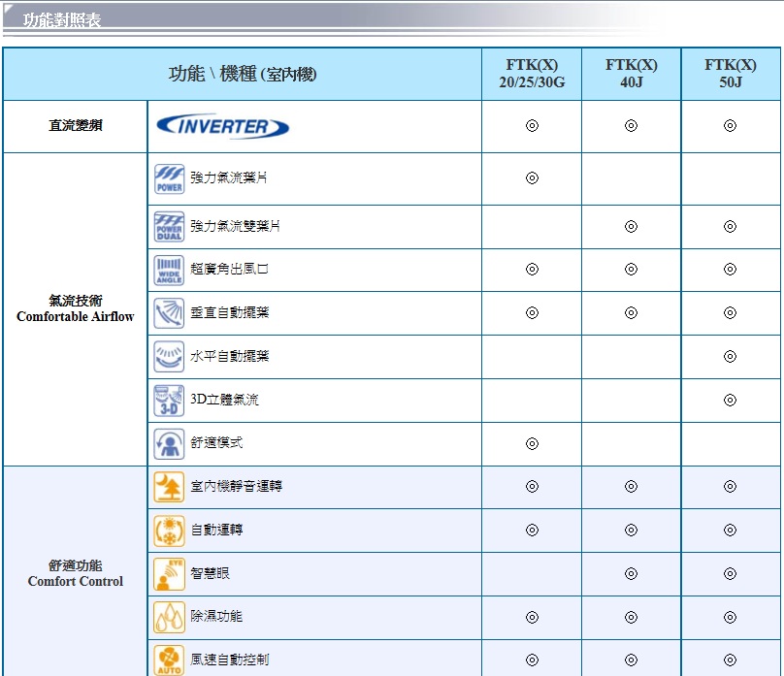Click the 直流變頻 row label
Image resolution: width=784 pixels, height=676 pixels.
pos(76,127)
